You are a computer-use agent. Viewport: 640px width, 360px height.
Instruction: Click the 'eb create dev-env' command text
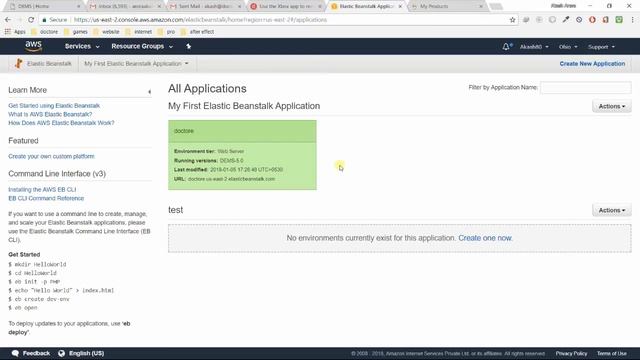[42, 299]
